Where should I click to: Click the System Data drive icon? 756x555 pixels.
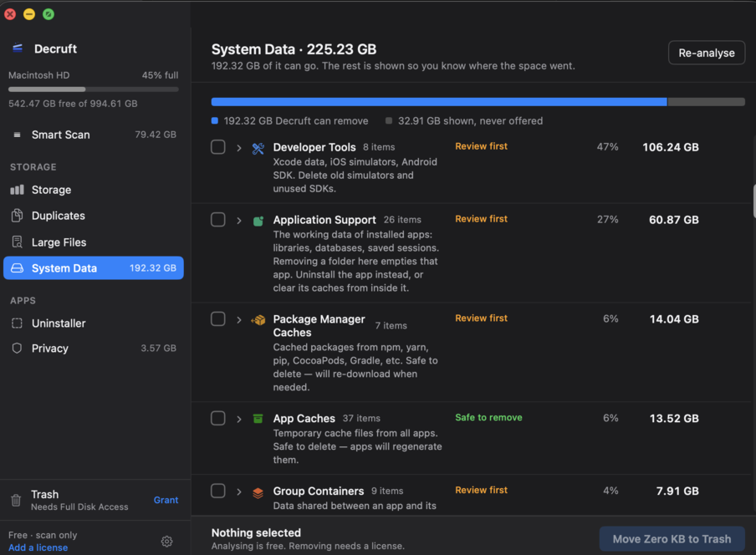(17, 267)
